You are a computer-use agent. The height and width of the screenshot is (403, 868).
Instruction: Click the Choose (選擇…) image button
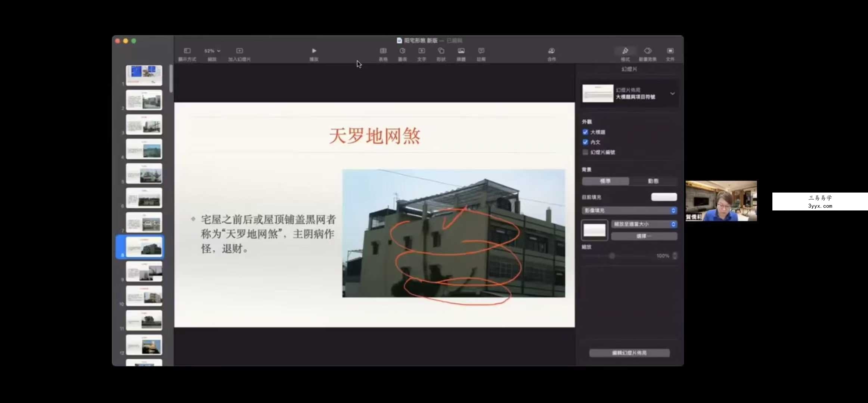click(644, 236)
